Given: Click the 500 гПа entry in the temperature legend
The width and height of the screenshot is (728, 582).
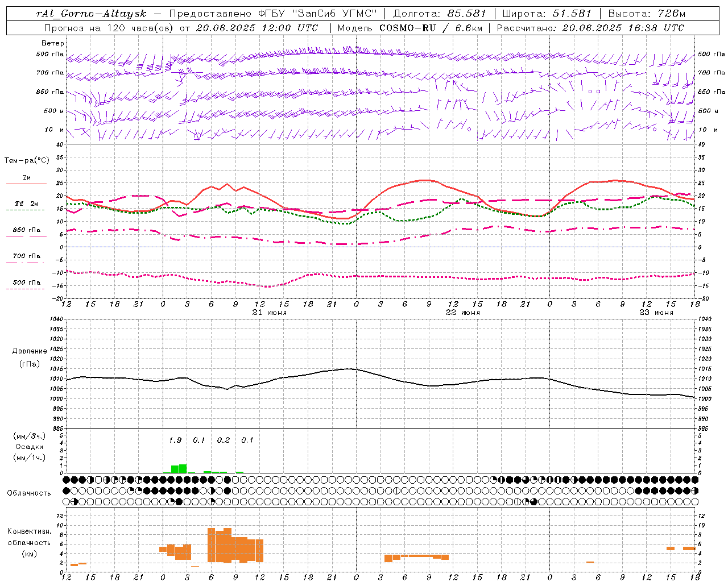Looking at the screenshot, I should pos(26,282).
